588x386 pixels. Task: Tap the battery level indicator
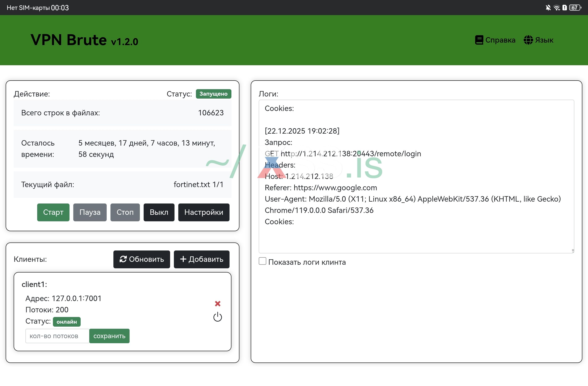(x=575, y=8)
